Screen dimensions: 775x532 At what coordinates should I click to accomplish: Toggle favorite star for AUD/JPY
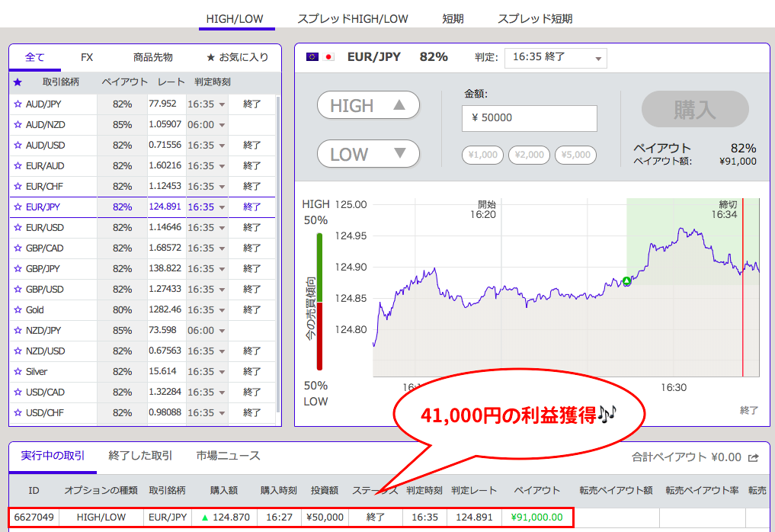(x=18, y=104)
